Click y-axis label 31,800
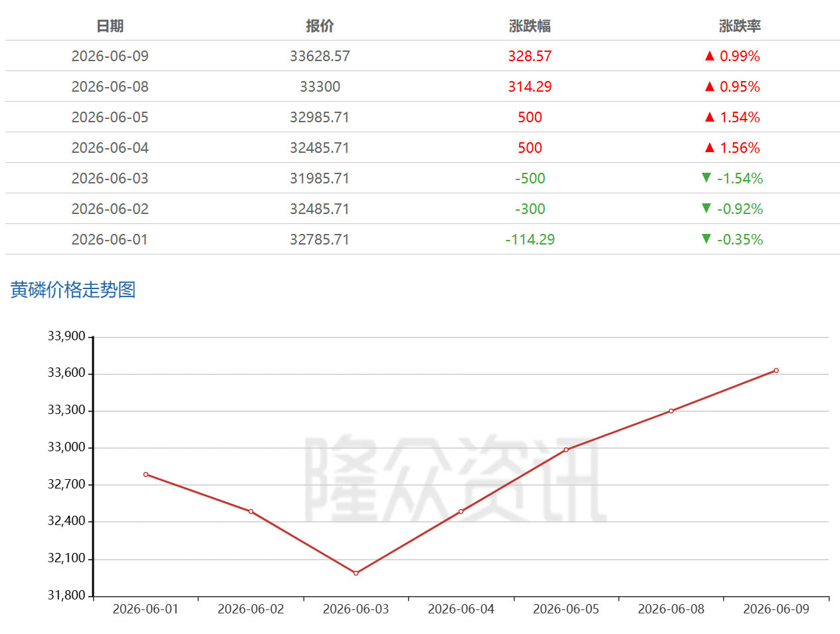The image size is (840, 634). 66,595
